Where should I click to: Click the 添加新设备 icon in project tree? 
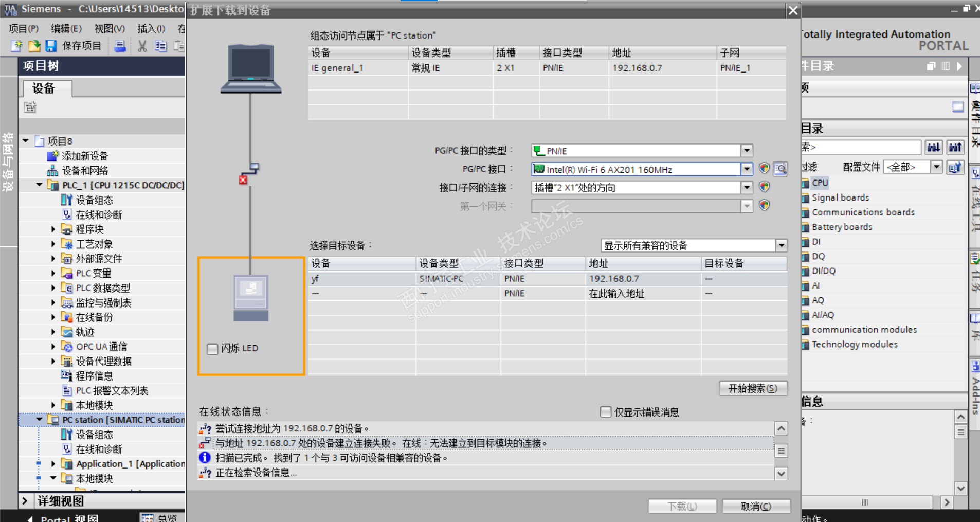[53, 156]
